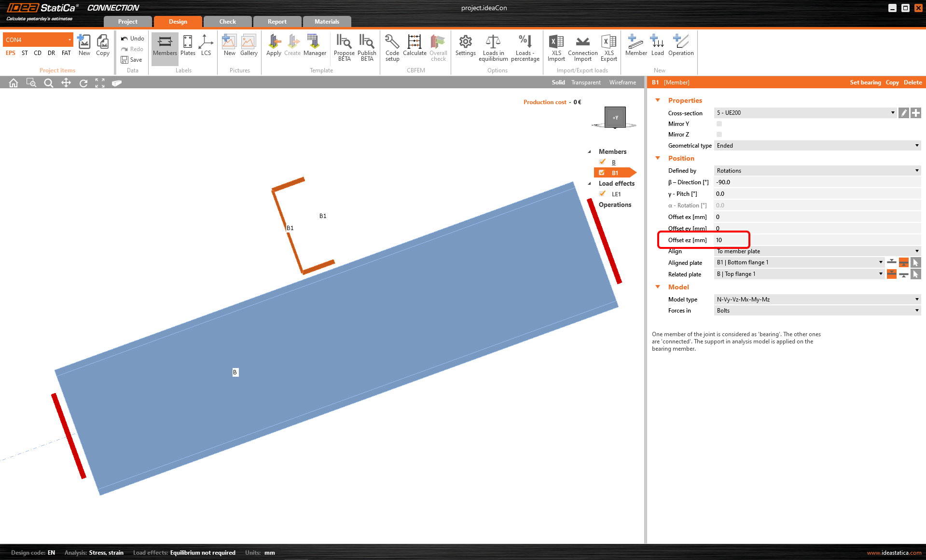Add a new Member
Image resolution: width=926 pixels, height=560 pixels.
click(x=636, y=45)
